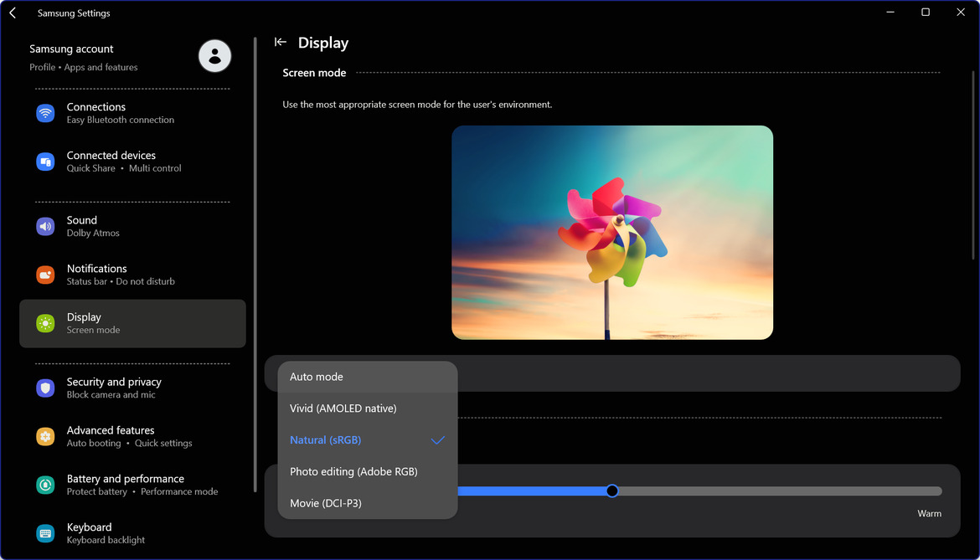Pick the Natural (sRGB) option
The height and width of the screenshot is (560, 980).
pyautogui.click(x=368, y=440)
